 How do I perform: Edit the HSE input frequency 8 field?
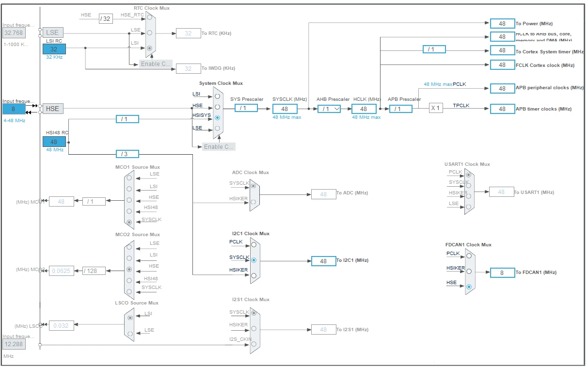(x=14, y=109)
